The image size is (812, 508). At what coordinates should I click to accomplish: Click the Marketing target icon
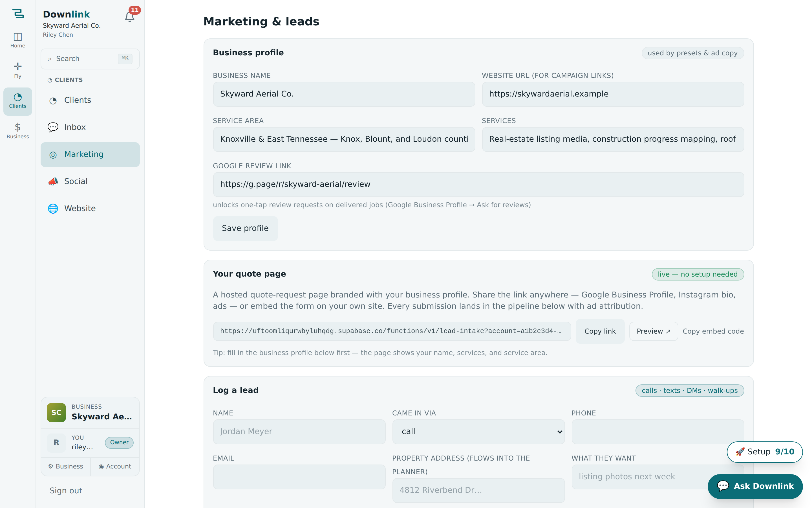pyautogui.click(x=53, y=155)
